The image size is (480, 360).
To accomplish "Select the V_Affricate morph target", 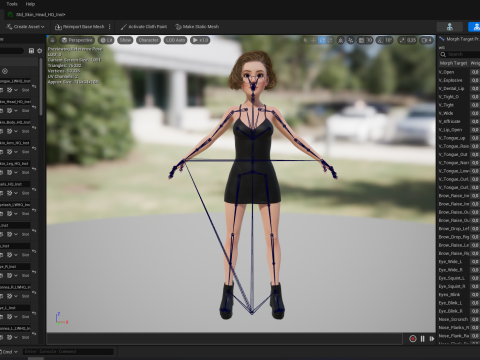I will 449,121.
